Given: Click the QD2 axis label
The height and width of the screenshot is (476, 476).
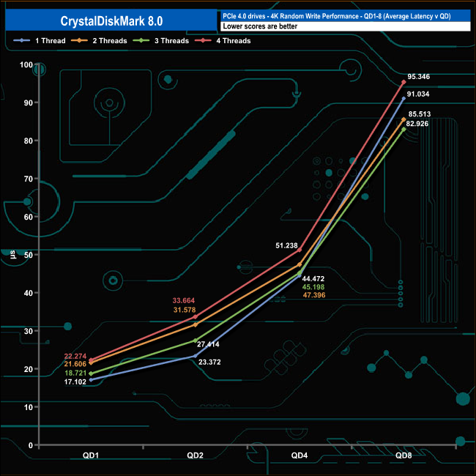Looking at the screenshot, I should pyautogui.click(x=195, y=455).
